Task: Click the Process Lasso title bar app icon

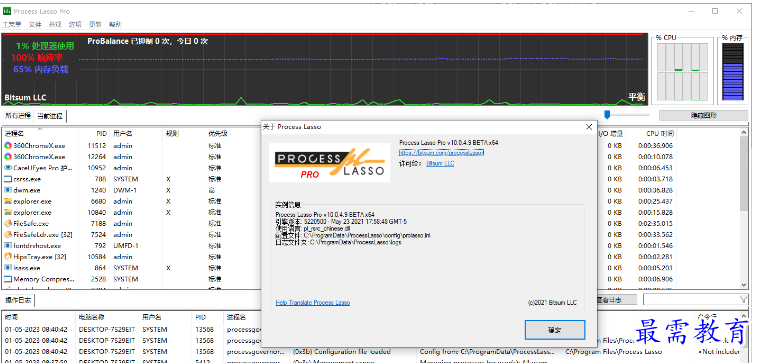Action: pos(7,11)
